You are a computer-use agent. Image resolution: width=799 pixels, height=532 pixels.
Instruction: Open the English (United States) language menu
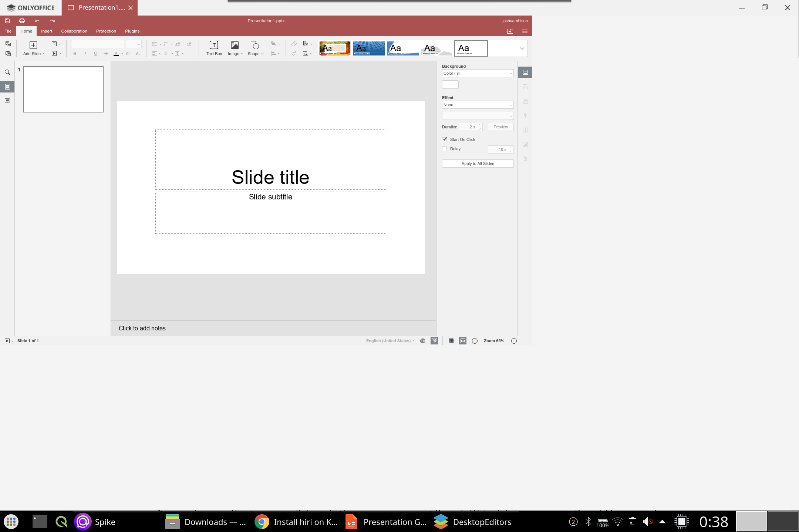tap(390, 341)
